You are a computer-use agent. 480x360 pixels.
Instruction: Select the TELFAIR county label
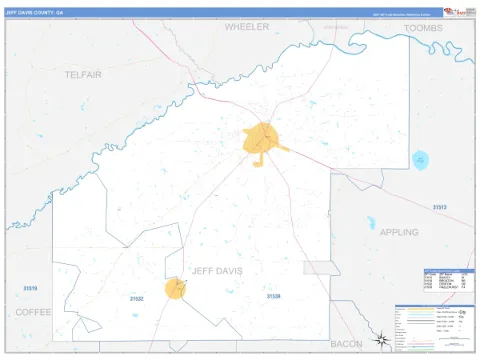click(83, 75)
